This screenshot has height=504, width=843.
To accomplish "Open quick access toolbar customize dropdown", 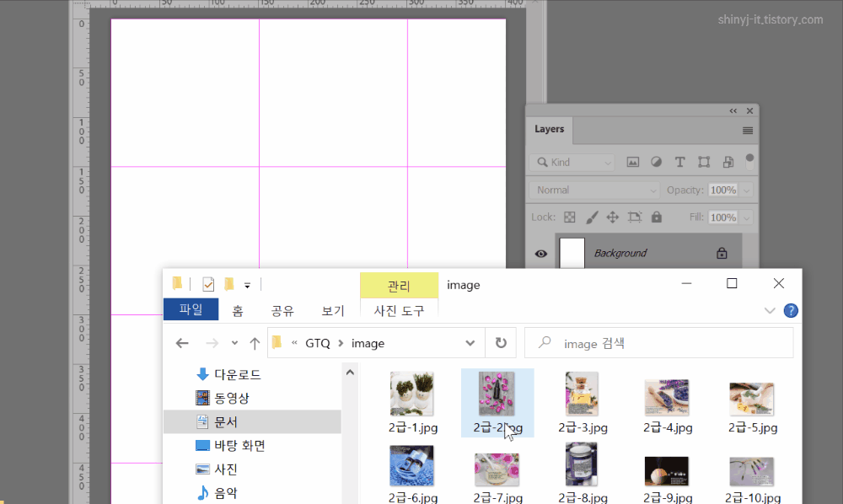I will [247, 286].
